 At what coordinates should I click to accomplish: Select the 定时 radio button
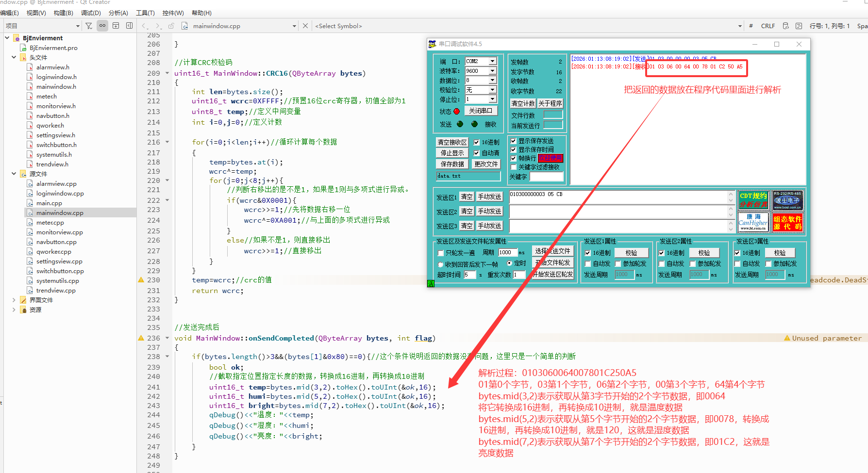pos(509,263)
